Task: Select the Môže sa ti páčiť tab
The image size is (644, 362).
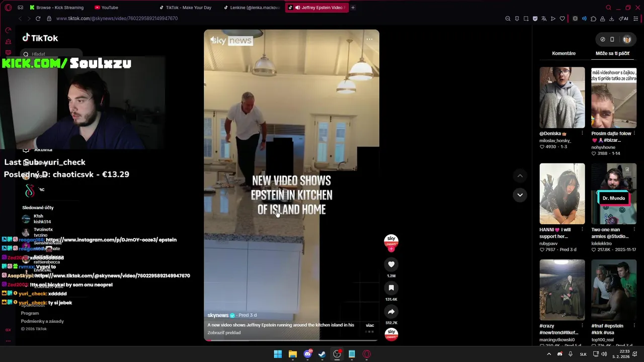Action: (x=612, y=53)
